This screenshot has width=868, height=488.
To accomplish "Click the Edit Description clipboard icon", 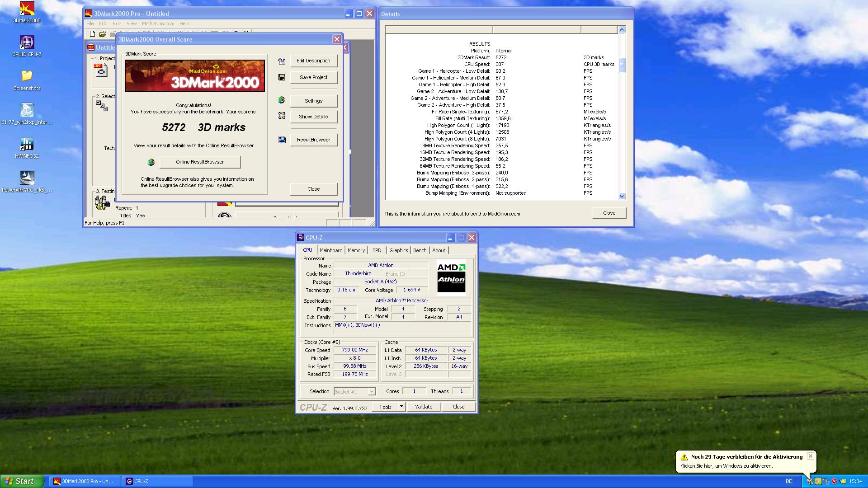I will (x=282, y=61).
